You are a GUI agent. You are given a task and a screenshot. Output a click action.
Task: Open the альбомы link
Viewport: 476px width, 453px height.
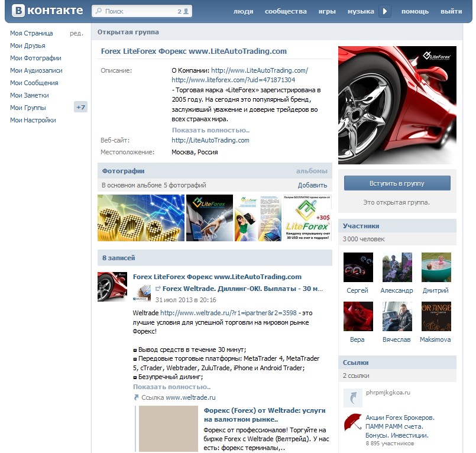[x=312, y=171]
